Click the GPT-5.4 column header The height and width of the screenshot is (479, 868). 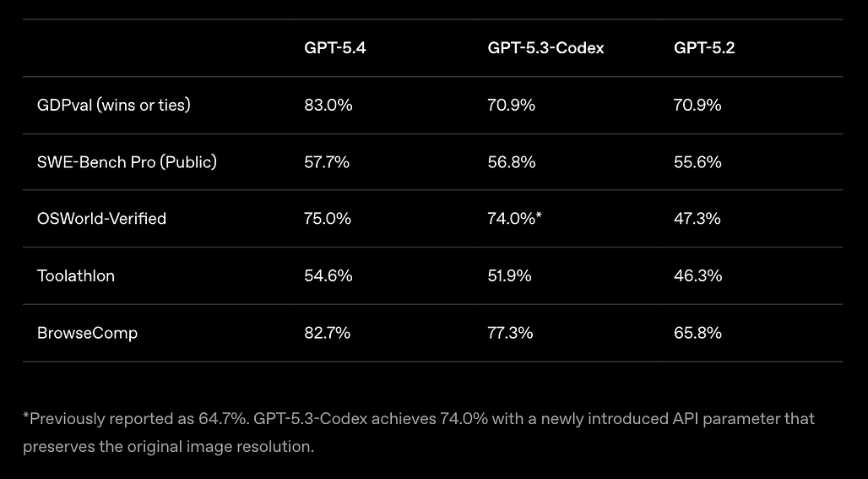[x=335, y=48]
